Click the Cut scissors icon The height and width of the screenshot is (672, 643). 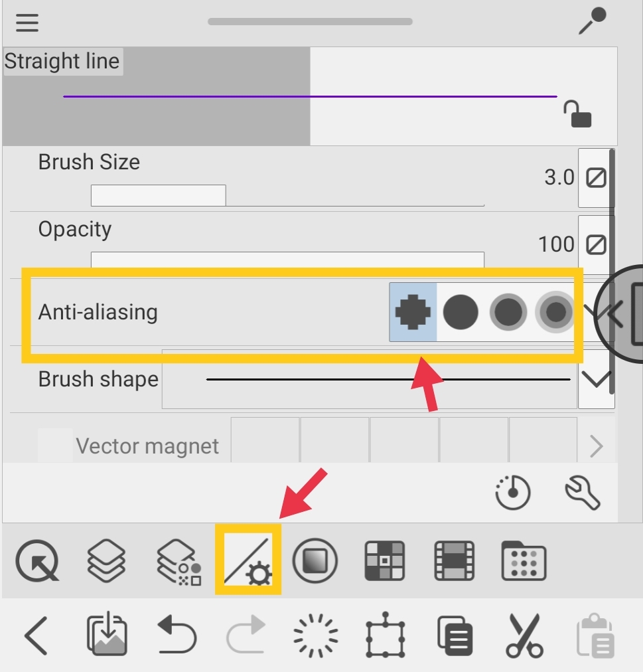pos(525,635)
